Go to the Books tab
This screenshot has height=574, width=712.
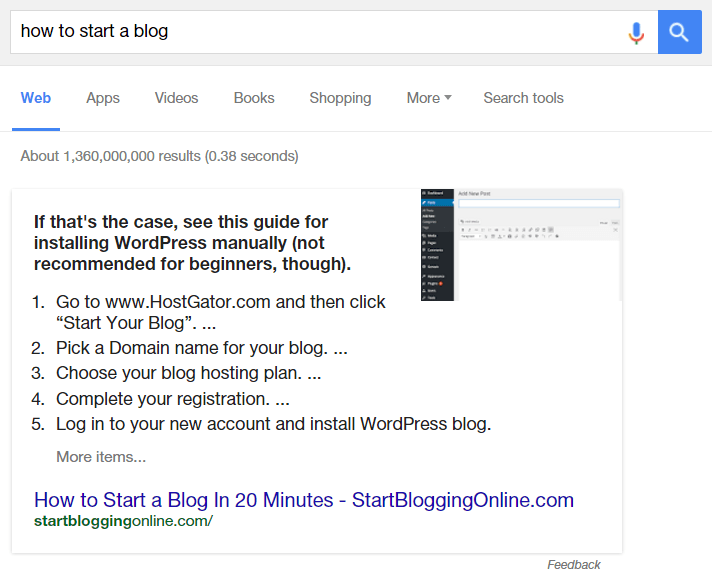254,98
